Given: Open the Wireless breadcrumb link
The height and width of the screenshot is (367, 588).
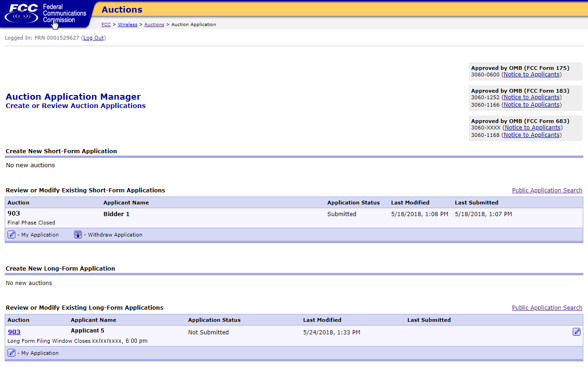Looking at the screenshot, I should tap(127, 25).
